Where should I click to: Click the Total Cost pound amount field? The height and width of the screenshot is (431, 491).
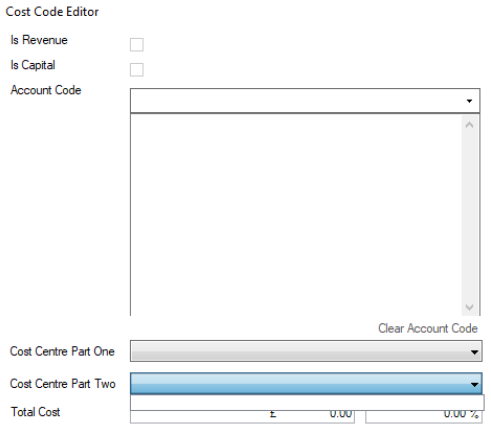click(x=242, y=417)
